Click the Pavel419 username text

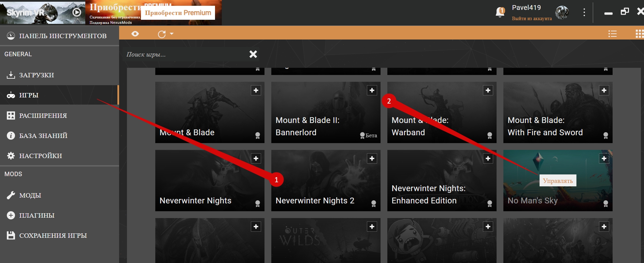526,7
